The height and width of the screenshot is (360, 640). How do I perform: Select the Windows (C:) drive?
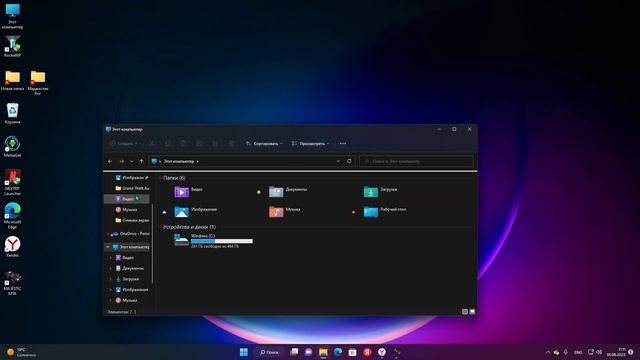click(213, 241)
